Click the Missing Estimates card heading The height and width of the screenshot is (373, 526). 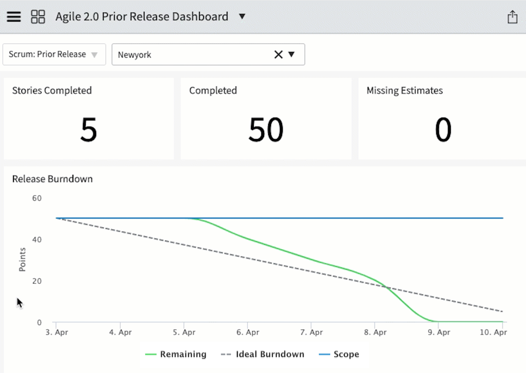coord(405,91)
